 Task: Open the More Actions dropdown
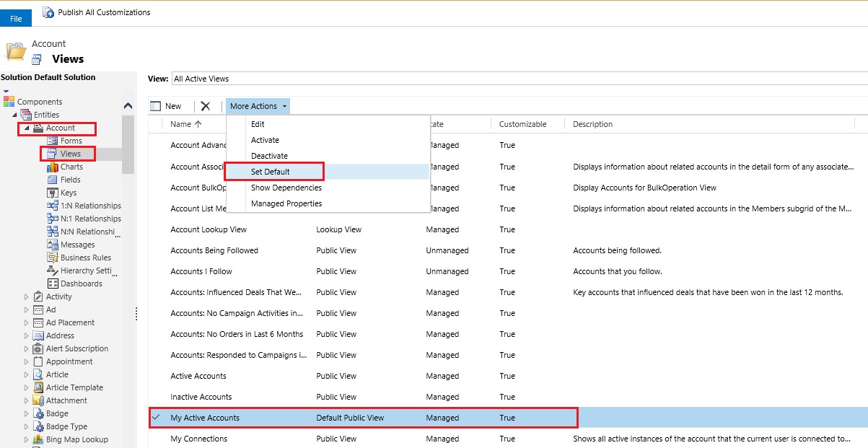[258, 106]
